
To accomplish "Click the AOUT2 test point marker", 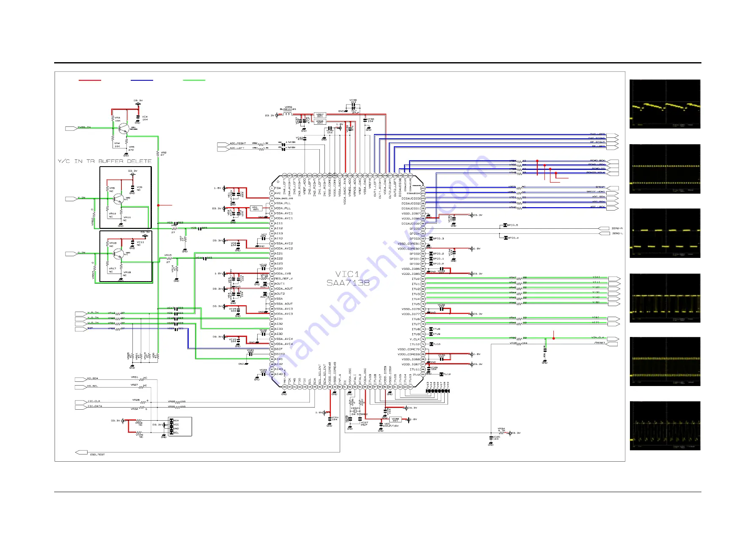I will [265, 294].
